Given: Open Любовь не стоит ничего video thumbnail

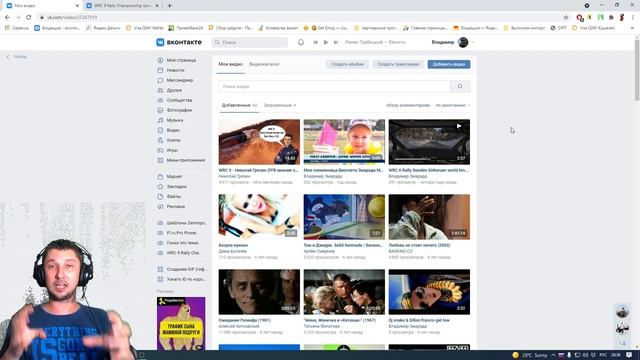Looking at the screenshot, I should coord(429,217).
